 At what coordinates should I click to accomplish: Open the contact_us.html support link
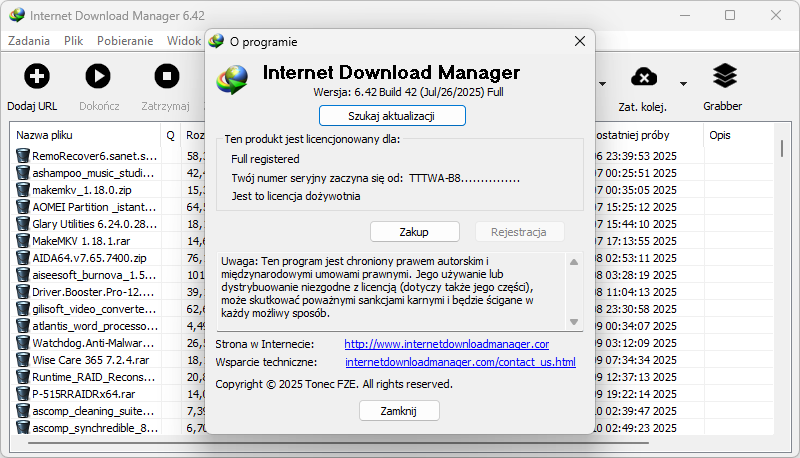(460, 362)
